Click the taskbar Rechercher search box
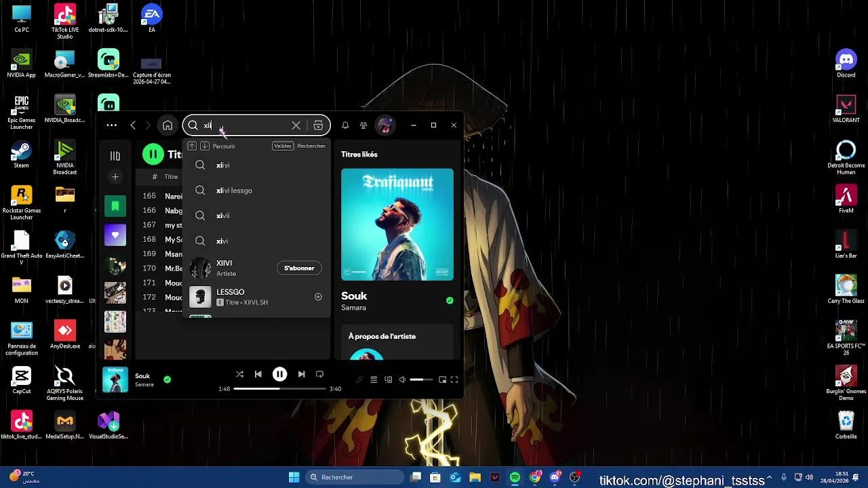The width and height of the screenshot is (868, 488). [x=355, y=477]
